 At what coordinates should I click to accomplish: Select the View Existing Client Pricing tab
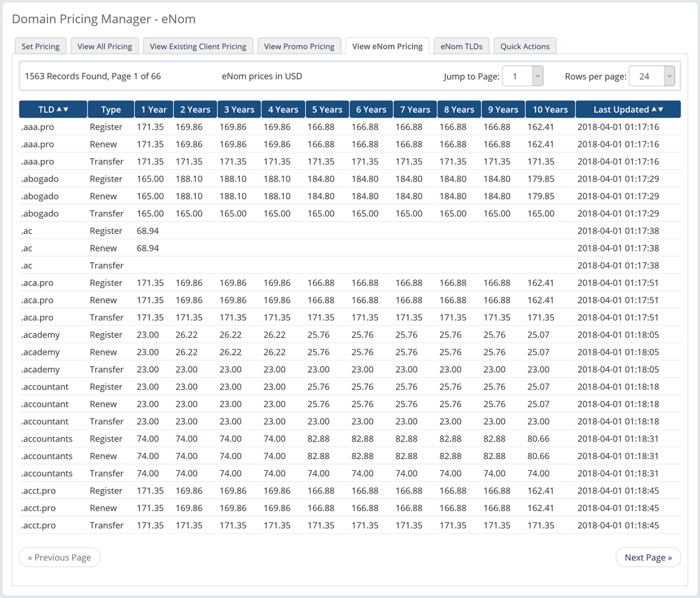click(x=197, y=46)
